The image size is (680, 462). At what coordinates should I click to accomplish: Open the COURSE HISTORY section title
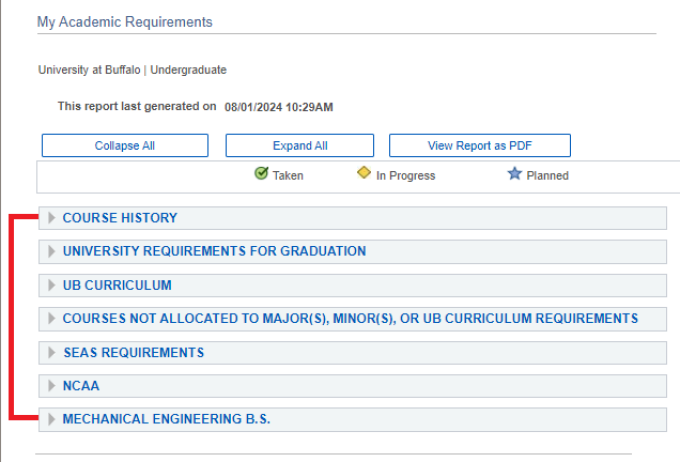tap(120, 218)
